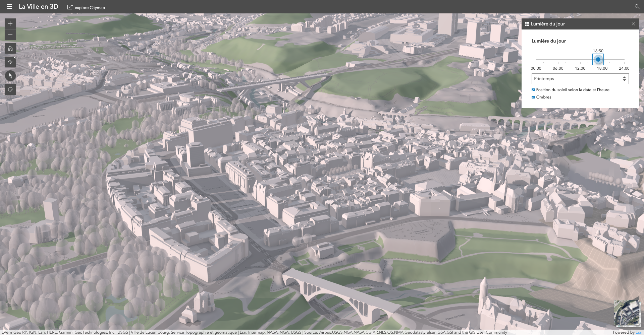Uncheck the Ombres checkbox
Image resolution: width=644 pixels, height=335 pixels.
[x=533, y=97]
